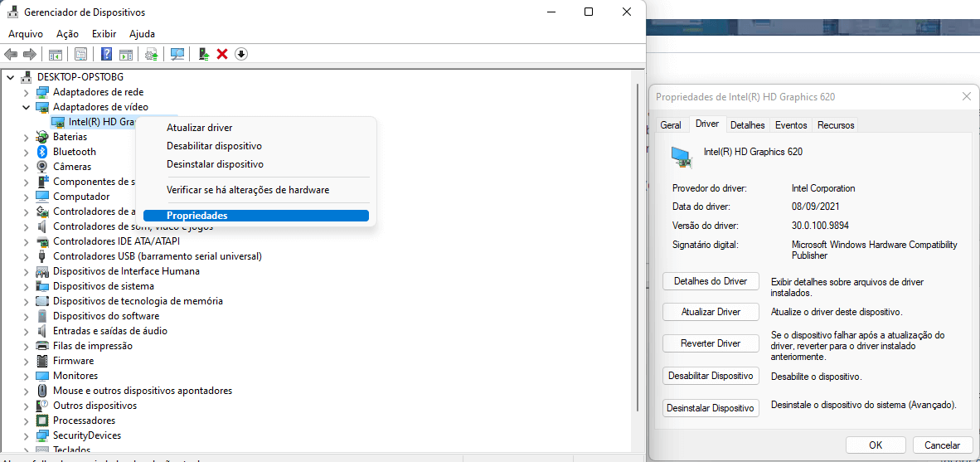Toggle the show/hide action pane icon
This screenshot has height=462, width=980.
pos(126,55)
